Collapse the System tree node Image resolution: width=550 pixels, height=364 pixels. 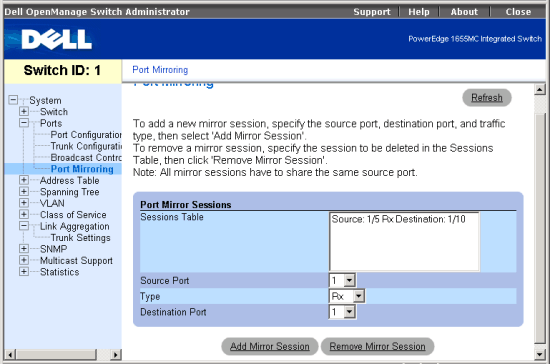point(13,100)
